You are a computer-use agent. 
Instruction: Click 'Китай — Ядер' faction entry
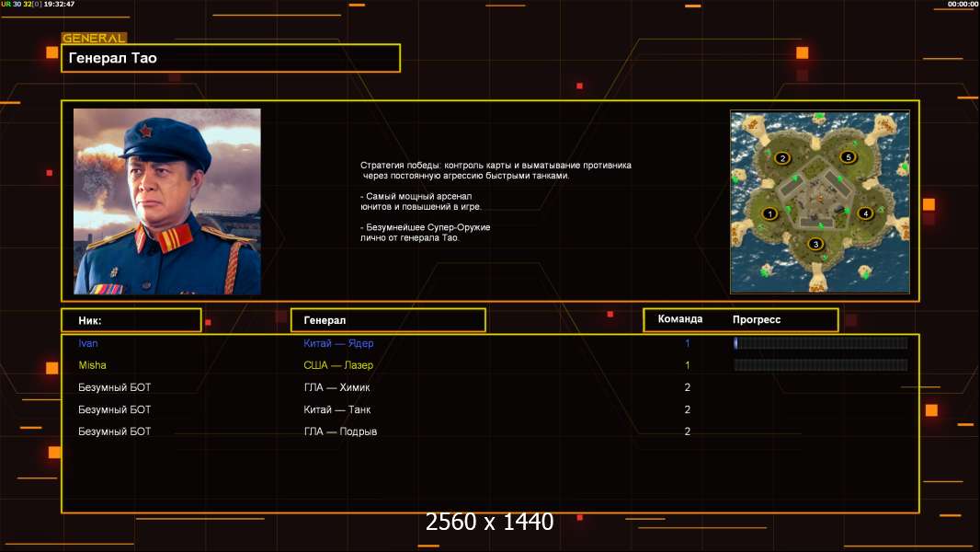coord(338,343)
